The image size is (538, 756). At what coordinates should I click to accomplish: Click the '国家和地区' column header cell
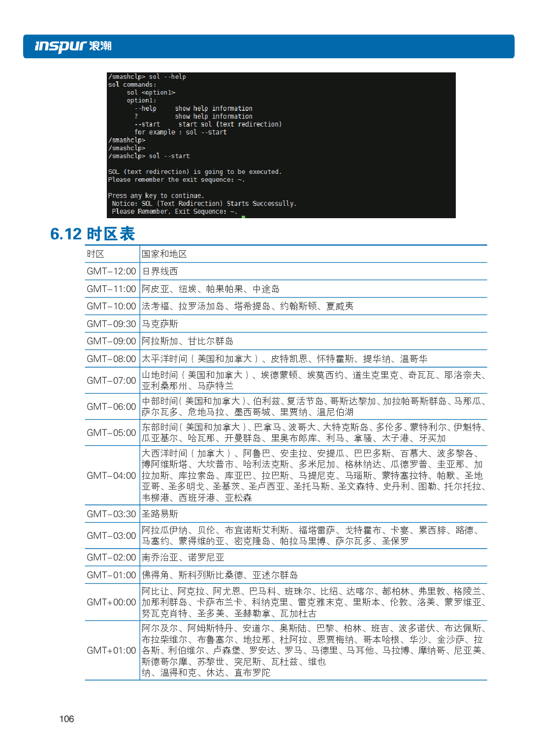[x=164, y=254]
